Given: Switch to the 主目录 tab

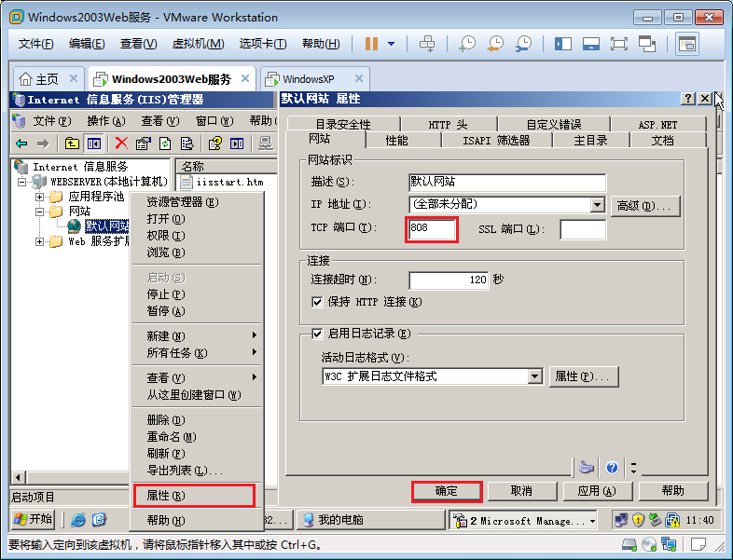Looking at the screenshot, I should pos(591,140).
